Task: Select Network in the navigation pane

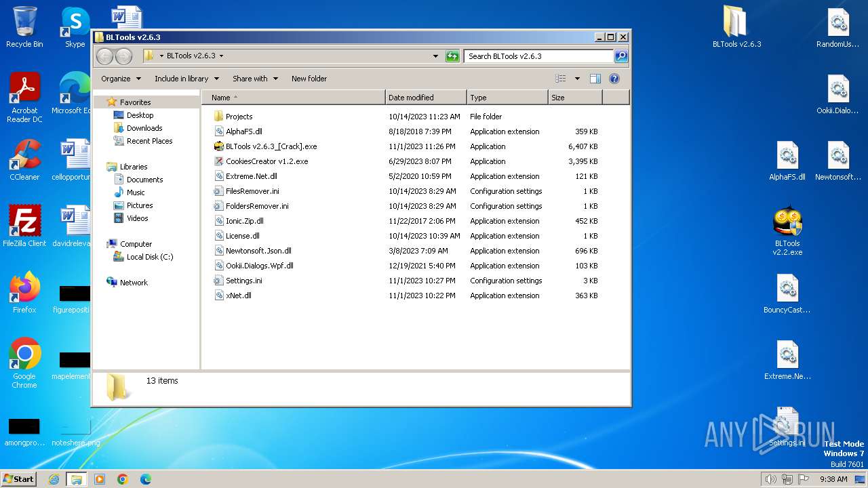Action: click(x=134, y=283)
